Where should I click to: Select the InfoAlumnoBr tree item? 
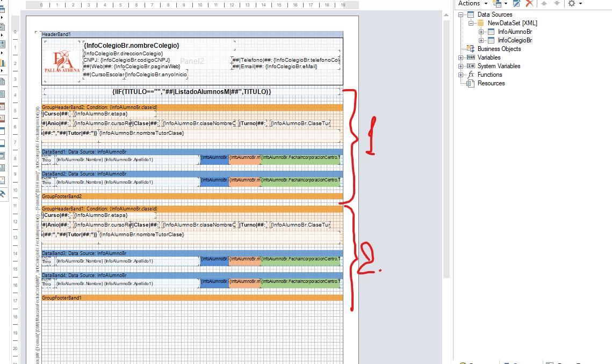(x=515, y=32)
